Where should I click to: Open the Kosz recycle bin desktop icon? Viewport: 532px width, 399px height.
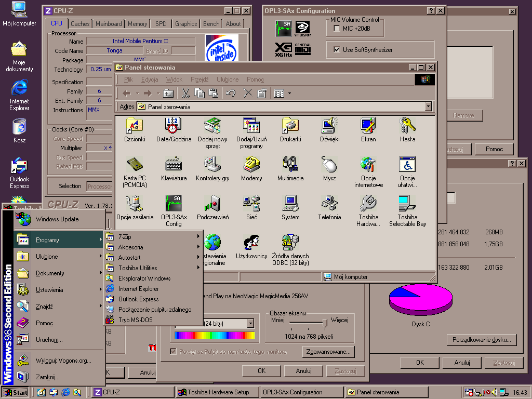(19, 127)
